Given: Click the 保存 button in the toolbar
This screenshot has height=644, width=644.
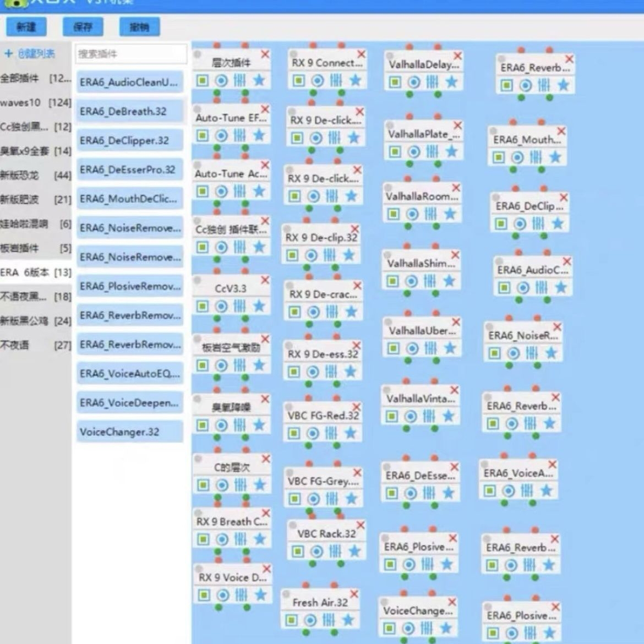Looking at the screenshot, I should [83, 27].
